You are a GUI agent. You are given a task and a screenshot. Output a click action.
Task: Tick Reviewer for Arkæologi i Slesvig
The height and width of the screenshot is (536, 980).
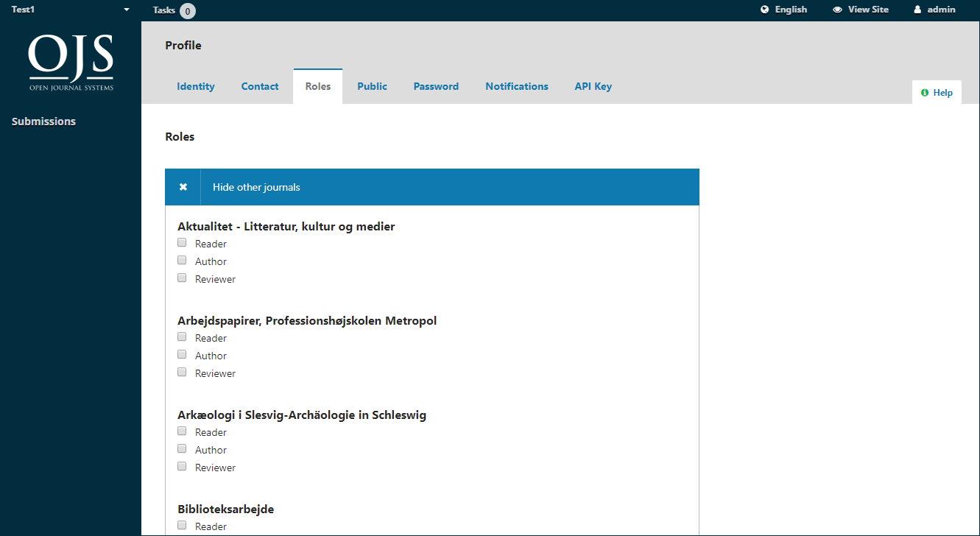182,467
